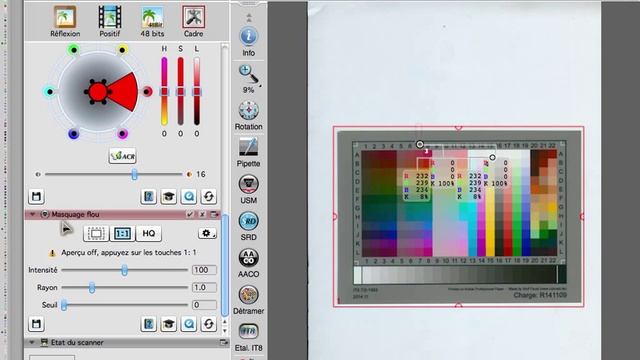This screenshot has height=360, width=640.
Task: Adjust the L luminance vertical slider
Action: (x=197, y=91)
